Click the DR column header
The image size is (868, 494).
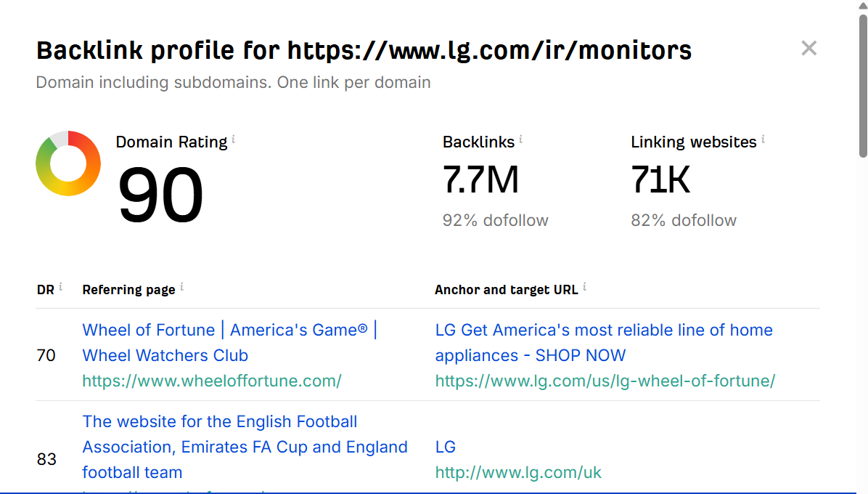46,290
